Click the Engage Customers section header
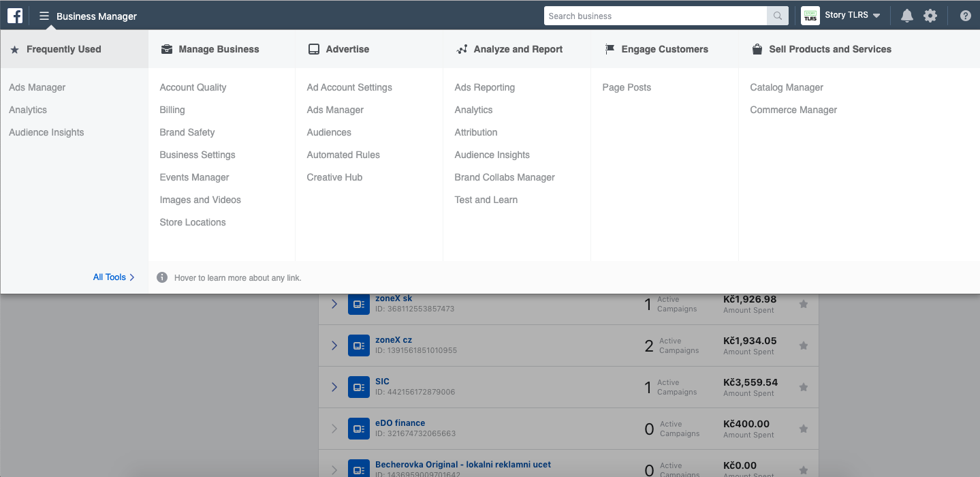 coord(657,49)
